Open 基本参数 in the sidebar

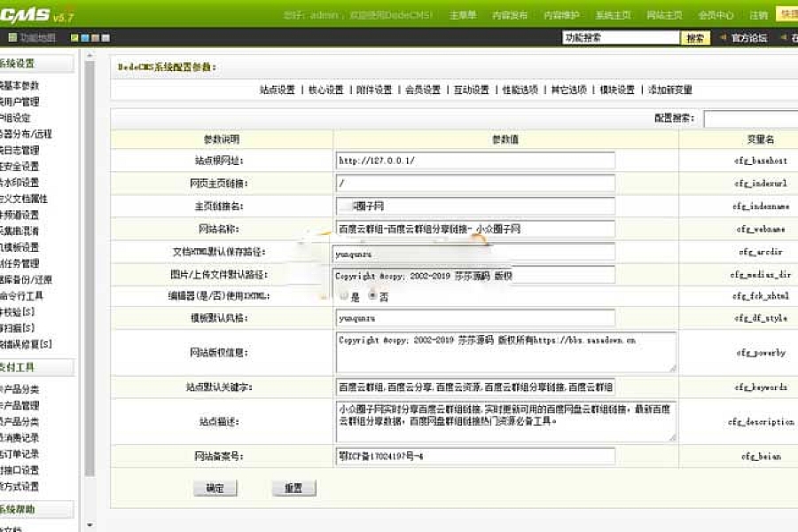coord(20,85)
